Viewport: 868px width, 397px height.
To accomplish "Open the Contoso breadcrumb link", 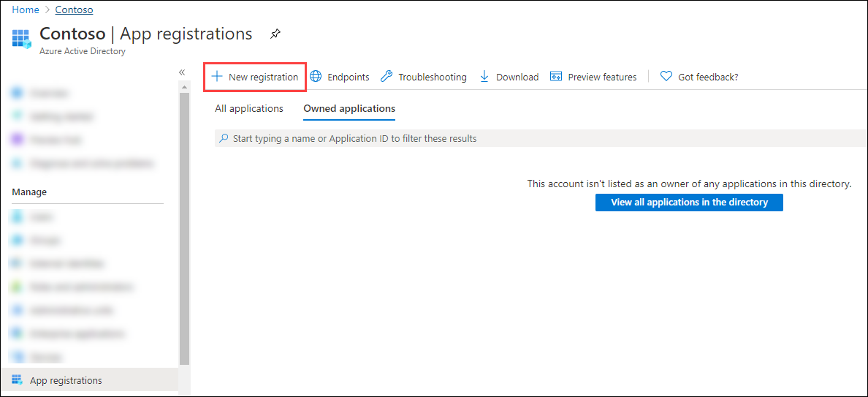I will pyautogui.click(x=74, y=10).
